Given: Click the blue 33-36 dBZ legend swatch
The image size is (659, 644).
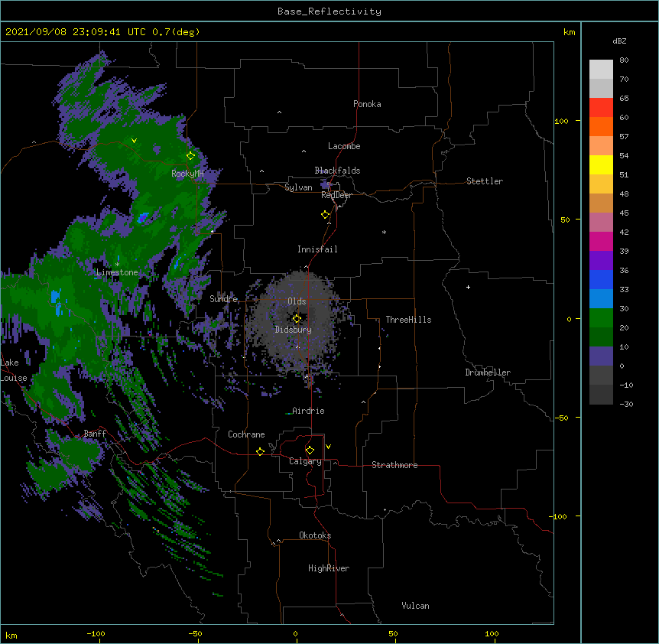Looking at the screenshot, I should click(x=601, y=279).
